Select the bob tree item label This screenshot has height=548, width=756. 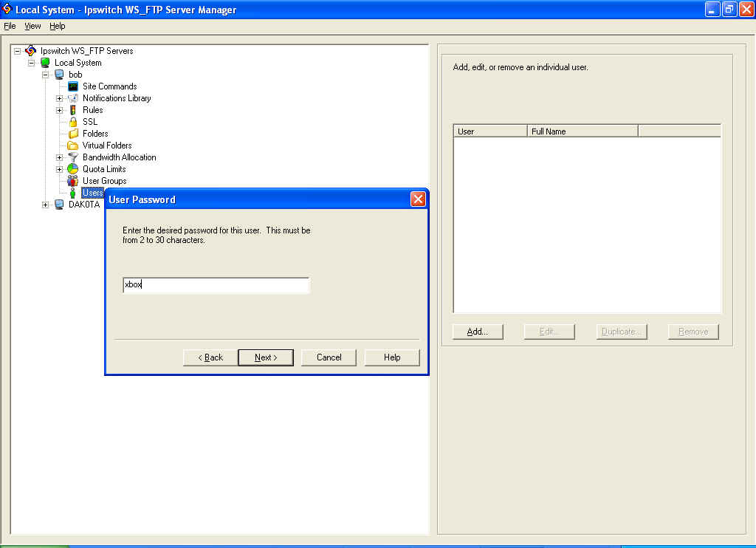point(75,75)
